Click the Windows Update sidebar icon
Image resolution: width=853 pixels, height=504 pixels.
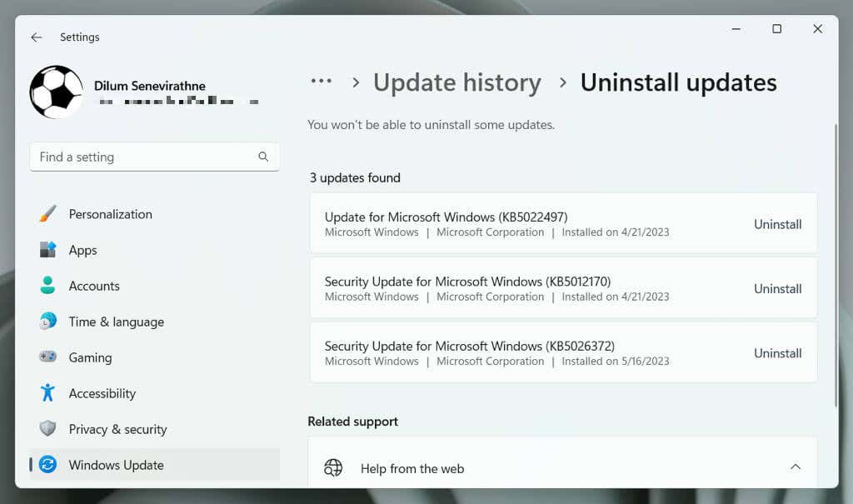point(47,465)
